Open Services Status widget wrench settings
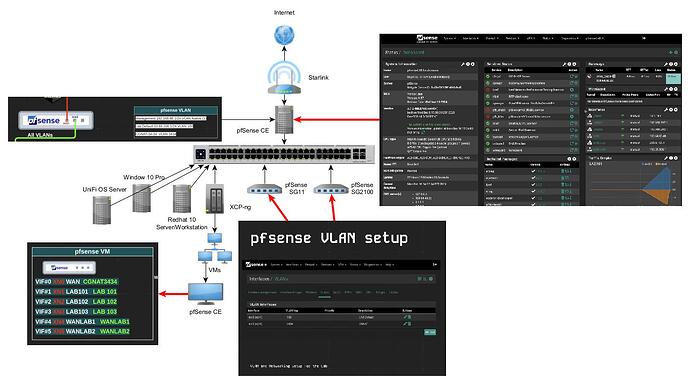The width and height of the screenshot is (690, 388). click(564, 64)
